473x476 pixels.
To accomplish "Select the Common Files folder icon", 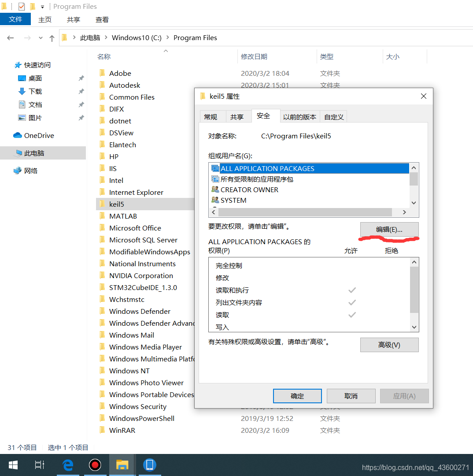I will (x=102, y=97).
